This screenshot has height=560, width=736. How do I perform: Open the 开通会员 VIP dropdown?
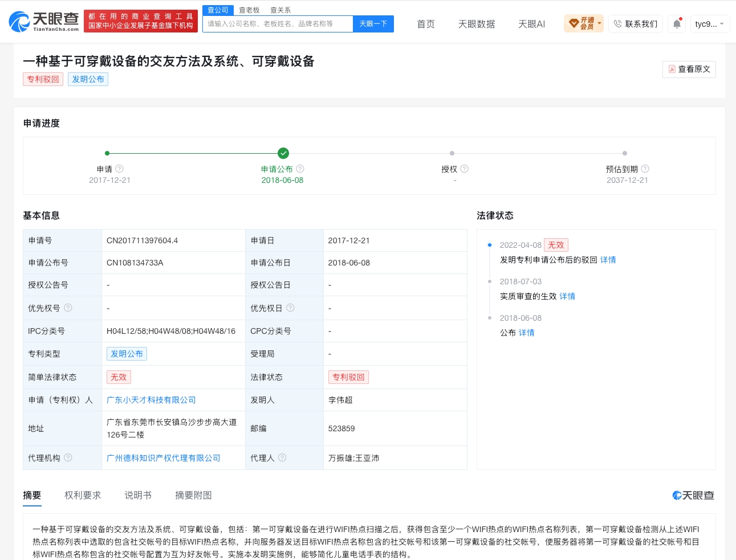click(x=584, y=24)
